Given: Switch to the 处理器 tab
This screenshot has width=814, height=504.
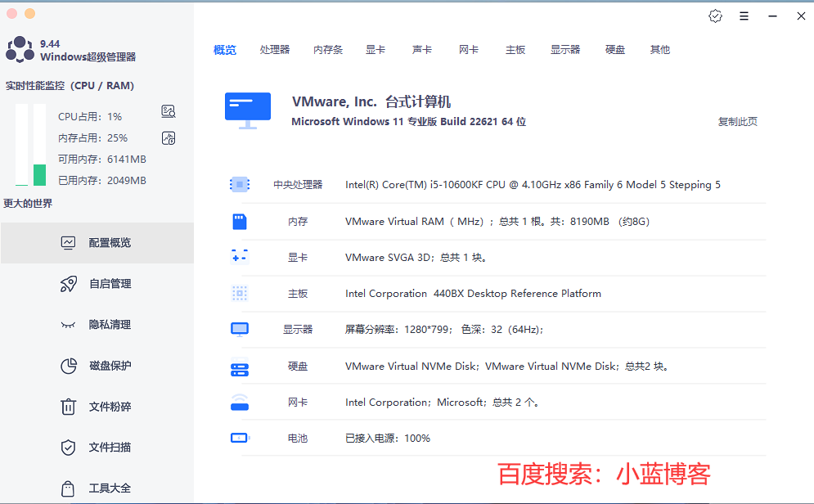Looking at the screenshot, I should coord(275,50).
